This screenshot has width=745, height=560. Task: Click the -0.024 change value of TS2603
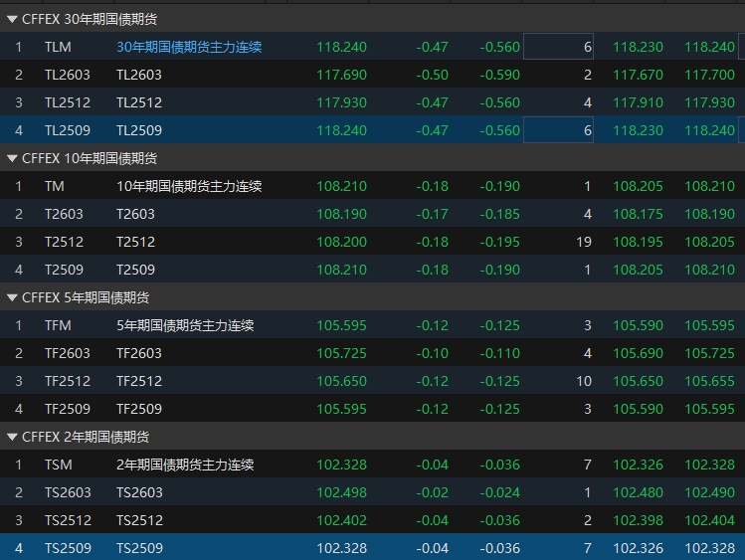point(500,492)
